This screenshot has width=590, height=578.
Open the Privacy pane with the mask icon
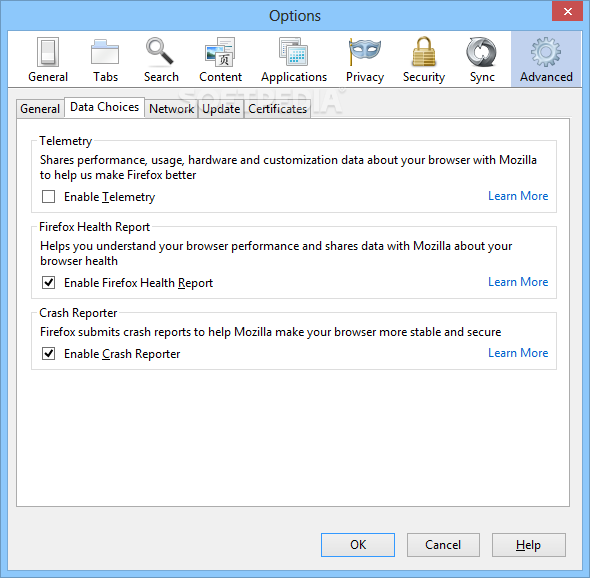pos(365,59)
